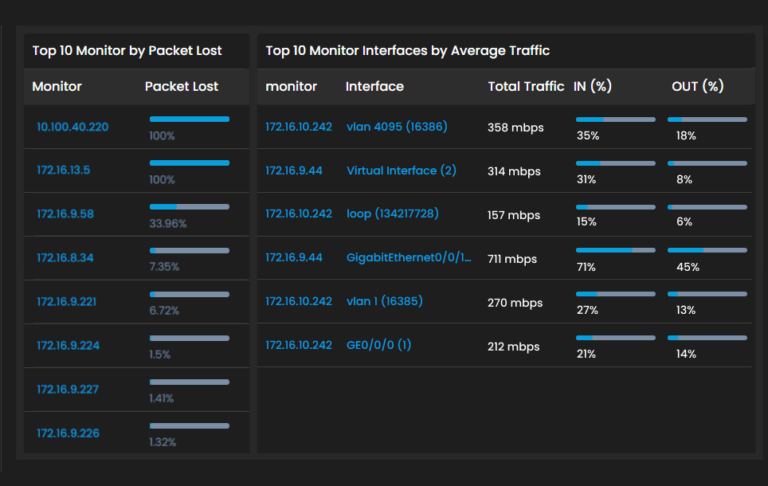Click the 6% OUT value
Viewport: 768px width, 486px height.
coord(684,221)
